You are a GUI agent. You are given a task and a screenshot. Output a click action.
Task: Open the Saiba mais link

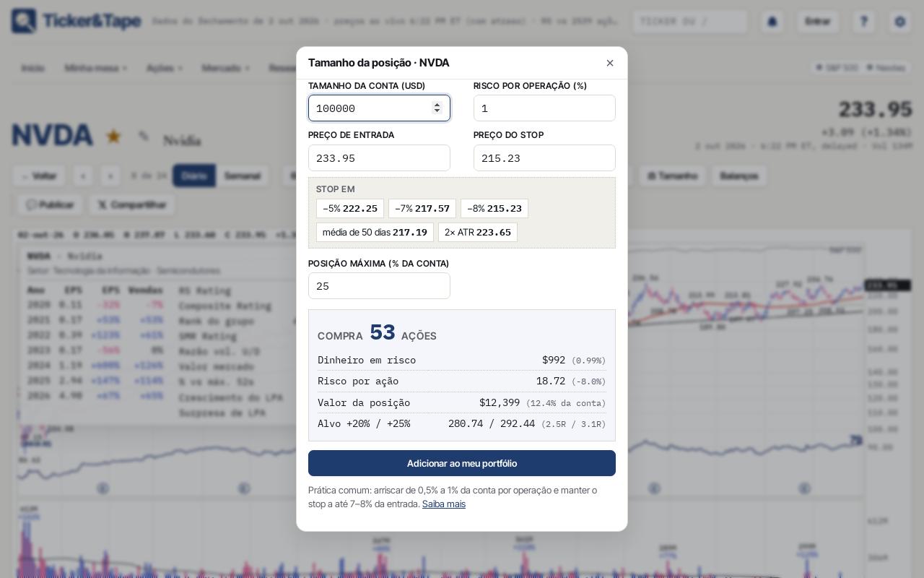[x=444, y=504]
